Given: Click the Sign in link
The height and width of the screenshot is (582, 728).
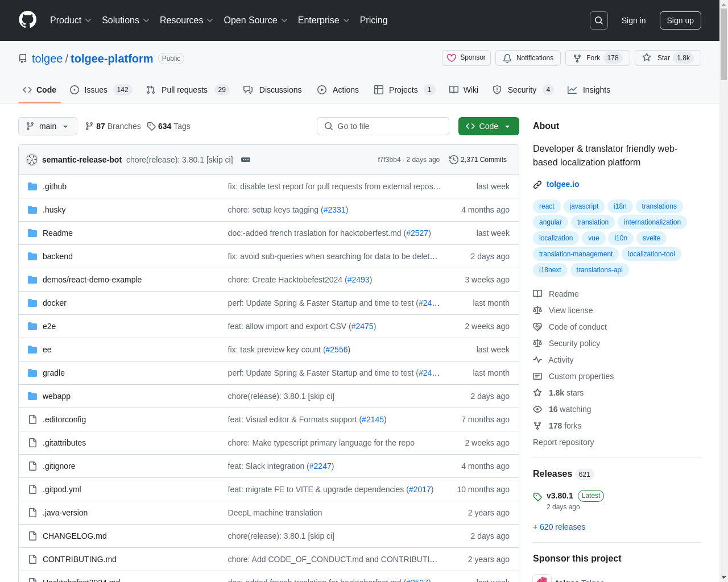Looking at the screenshot, I should [x=634, y=20].
